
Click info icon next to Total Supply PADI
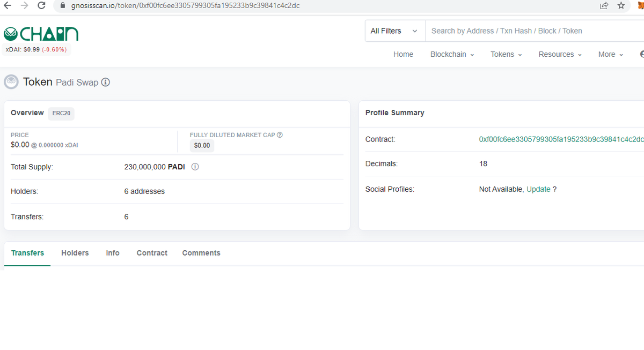pyautogui.click(x=195, y=167)
